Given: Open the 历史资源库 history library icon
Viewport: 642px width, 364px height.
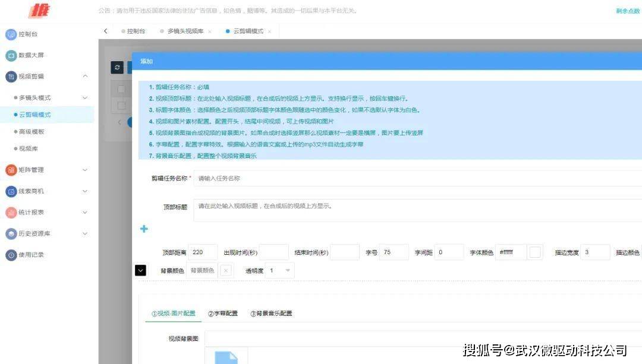Looking at the screenshot, I should coord(12,233).
